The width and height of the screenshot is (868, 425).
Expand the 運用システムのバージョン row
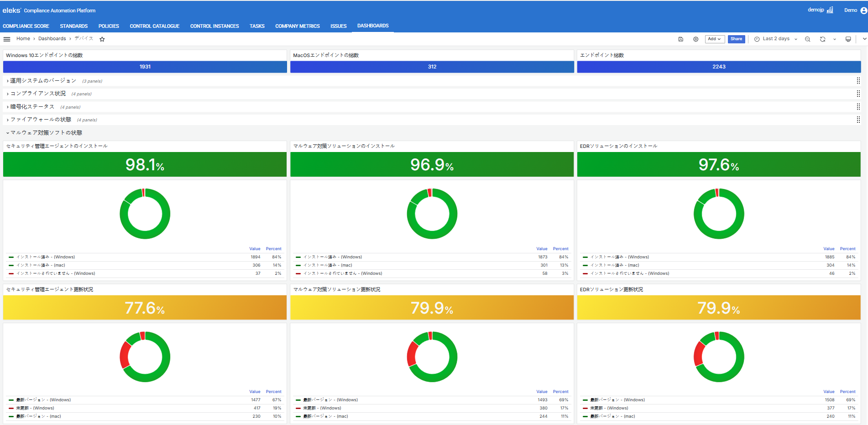[43, 81]
